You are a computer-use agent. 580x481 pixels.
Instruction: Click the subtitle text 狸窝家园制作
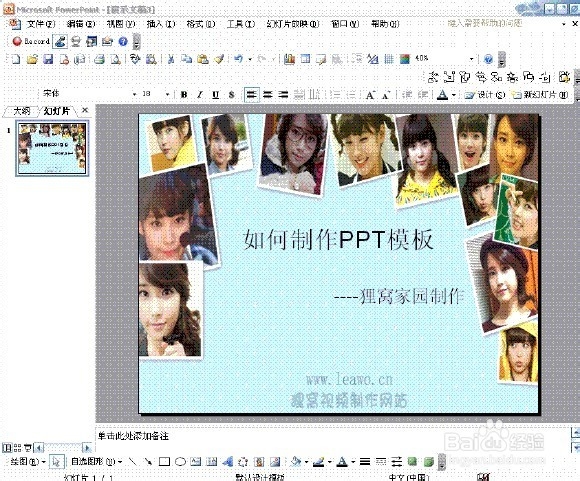(412, 296)
